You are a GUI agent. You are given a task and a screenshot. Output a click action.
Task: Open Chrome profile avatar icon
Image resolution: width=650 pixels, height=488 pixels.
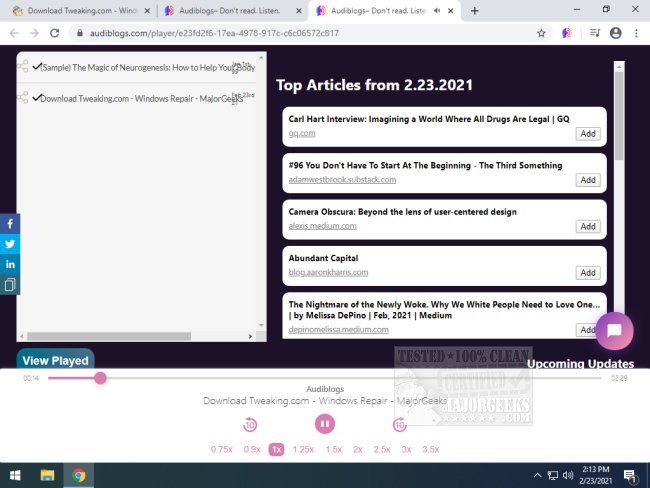point(616,33)
